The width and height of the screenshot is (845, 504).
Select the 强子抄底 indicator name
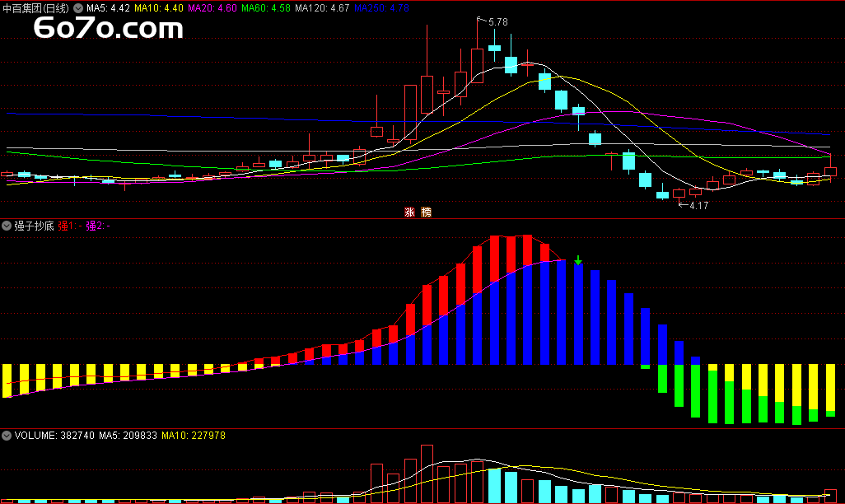(x=34, y=226)
